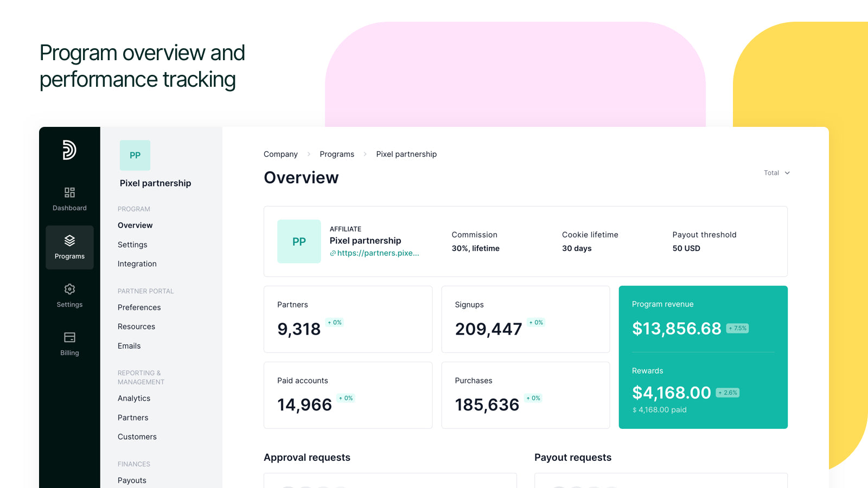Select Emails in the partner portal menu
The image size is (868, 488).
point(129,345)
